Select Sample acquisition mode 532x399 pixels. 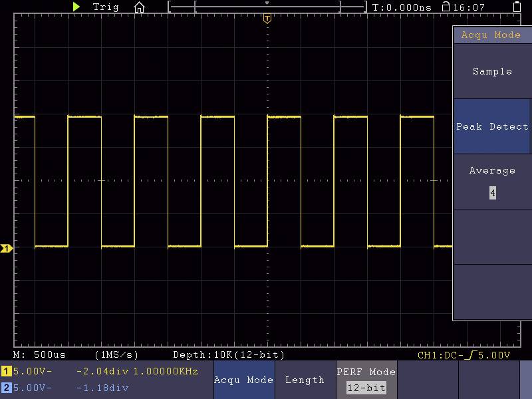(492, 71)
